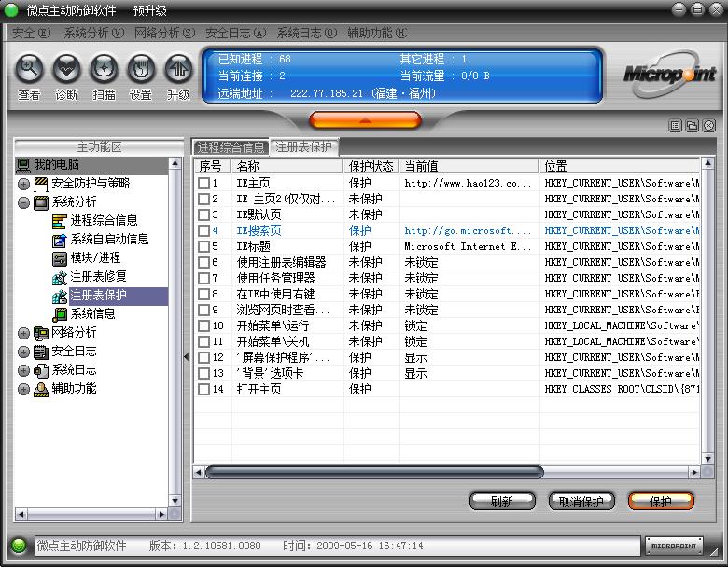
Task: Select the 'Microsoft Internet E...' value cell
Action: click(x=468, y=246)
